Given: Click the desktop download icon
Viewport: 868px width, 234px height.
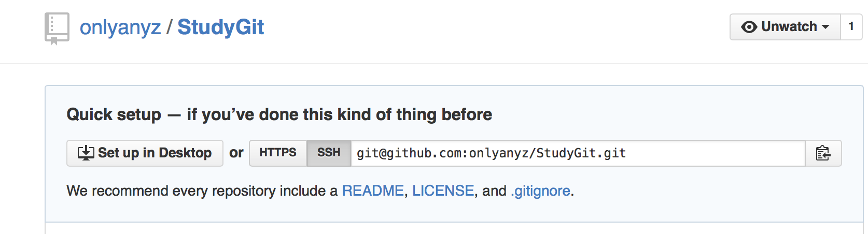Looking at the screenshot, I should pyautogui.click(x=86, y=153).
